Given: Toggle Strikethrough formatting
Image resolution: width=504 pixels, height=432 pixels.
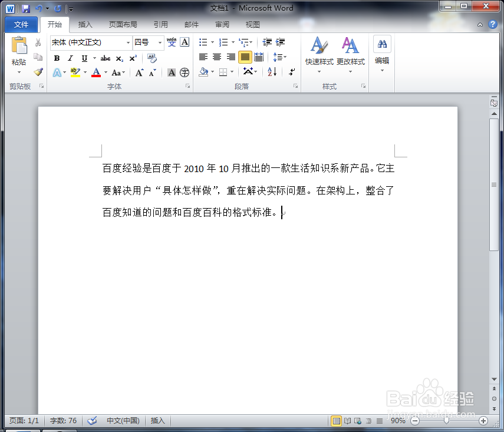Looking at the screenshot, I should 106,58.
